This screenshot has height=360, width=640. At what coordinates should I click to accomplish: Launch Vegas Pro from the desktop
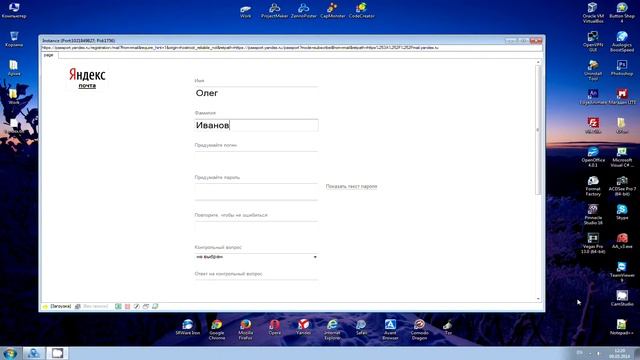593,244
